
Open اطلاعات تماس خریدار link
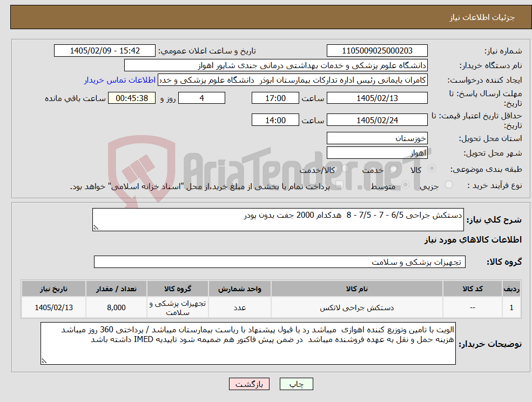[120, 80]
